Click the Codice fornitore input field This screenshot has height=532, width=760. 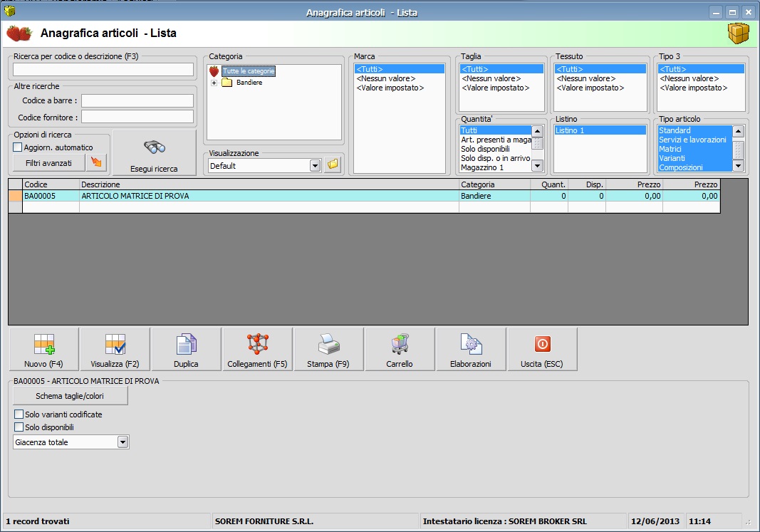(137, 117)
